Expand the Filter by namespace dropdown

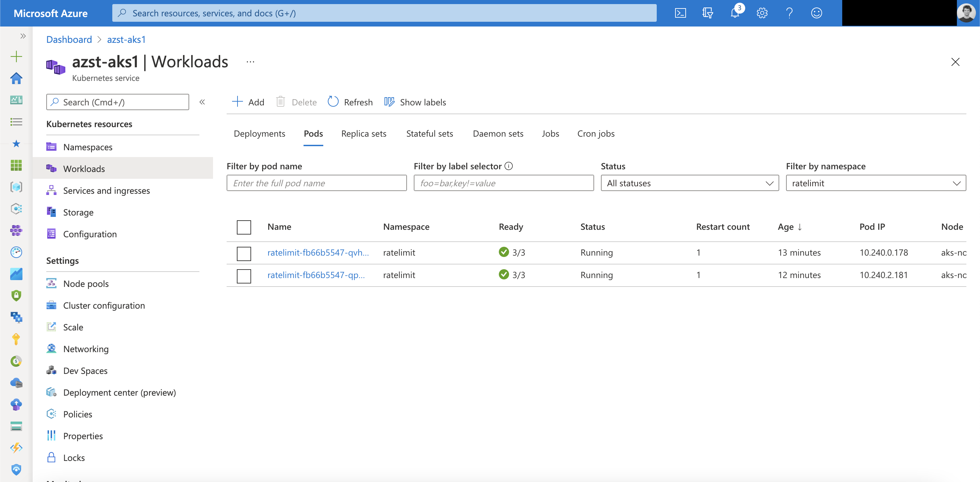pos(876,183)
